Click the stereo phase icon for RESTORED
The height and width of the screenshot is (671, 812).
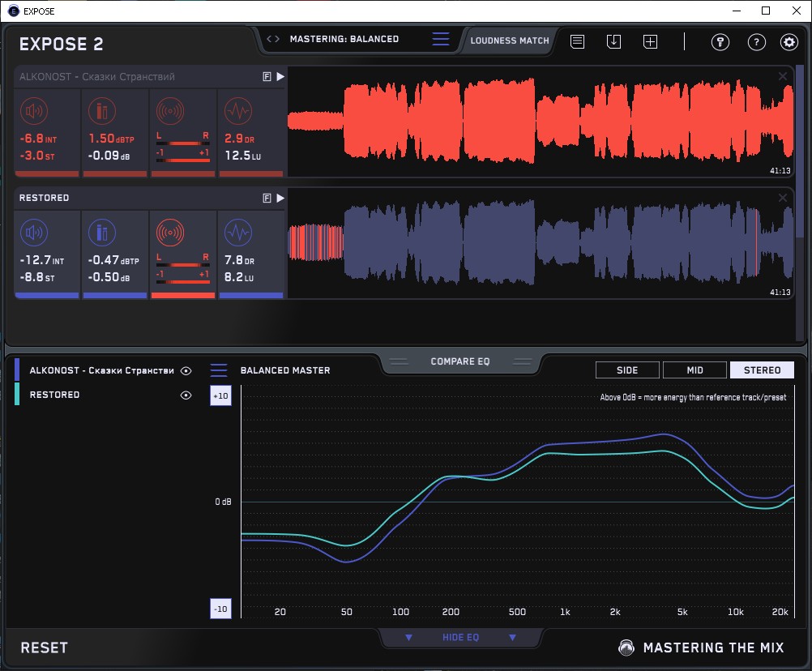click(x=170, y=233)
